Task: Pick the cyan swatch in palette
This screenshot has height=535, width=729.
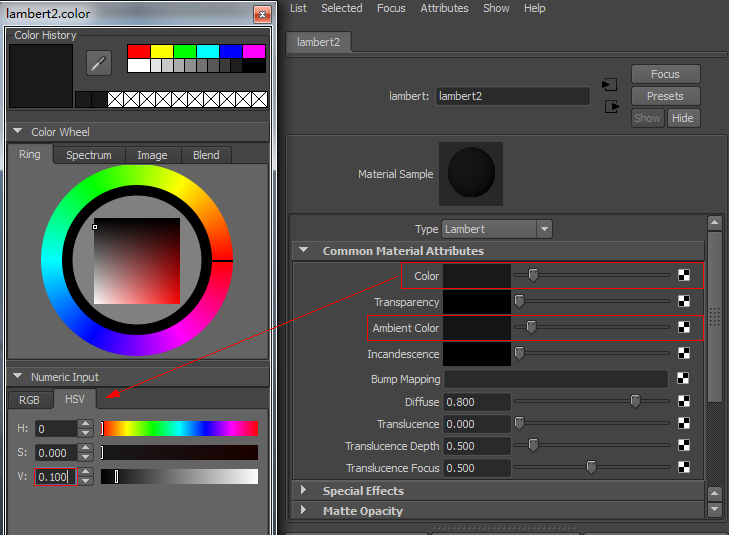Action: point(208,51)
